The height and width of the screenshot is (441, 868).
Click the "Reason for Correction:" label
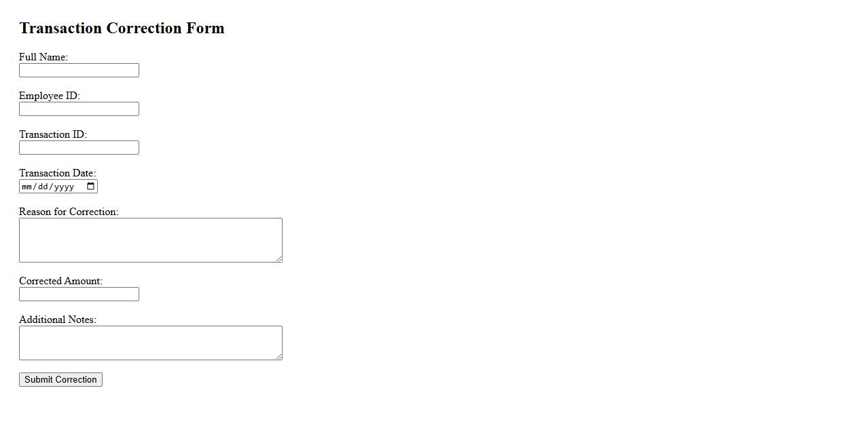69,212
